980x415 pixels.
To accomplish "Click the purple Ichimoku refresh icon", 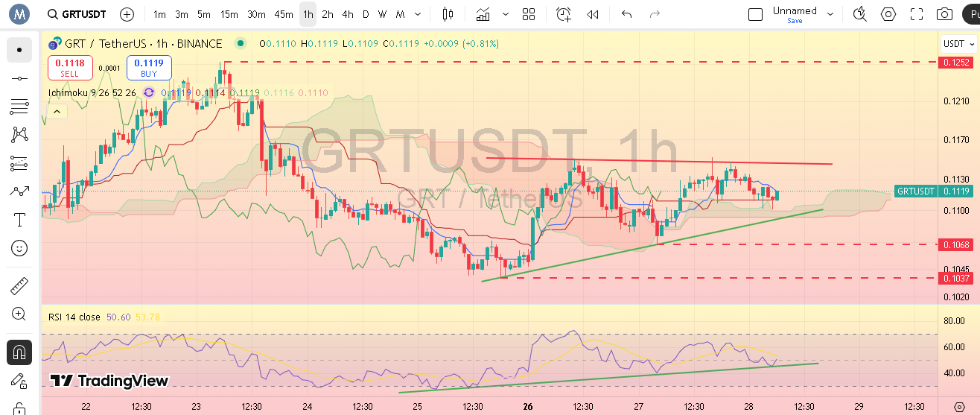I will point(149,93).
